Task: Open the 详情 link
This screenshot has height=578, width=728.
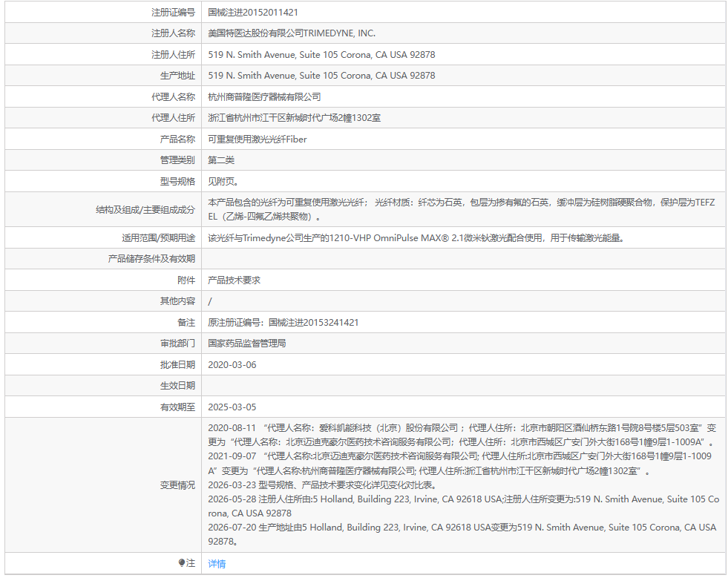Action: pos(217,564)
